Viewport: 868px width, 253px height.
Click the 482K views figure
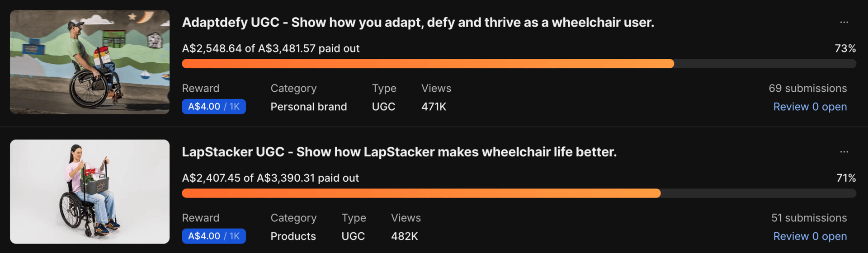[404, 236]
